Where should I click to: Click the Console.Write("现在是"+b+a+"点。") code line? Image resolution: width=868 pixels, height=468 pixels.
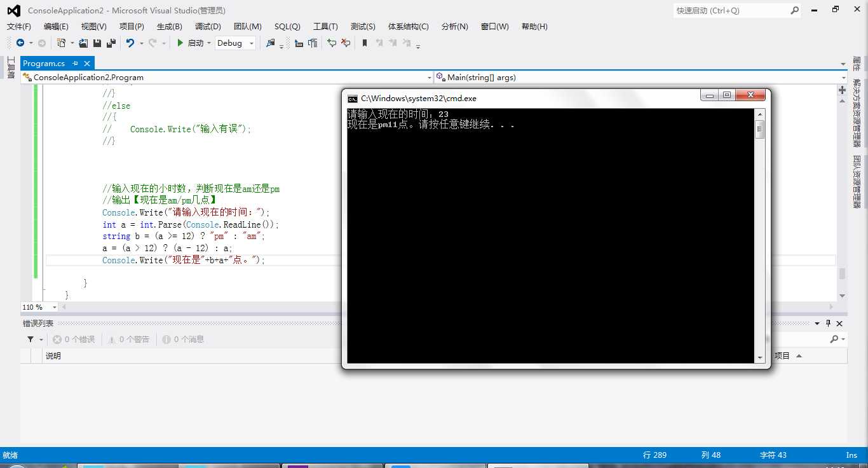184,260
